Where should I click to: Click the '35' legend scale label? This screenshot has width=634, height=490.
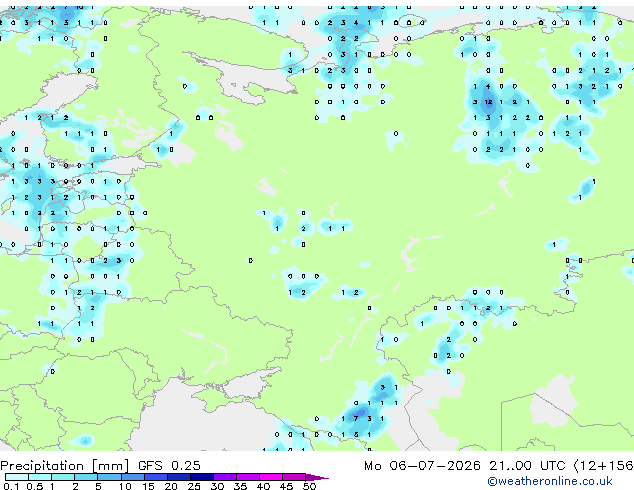point(240,486)
